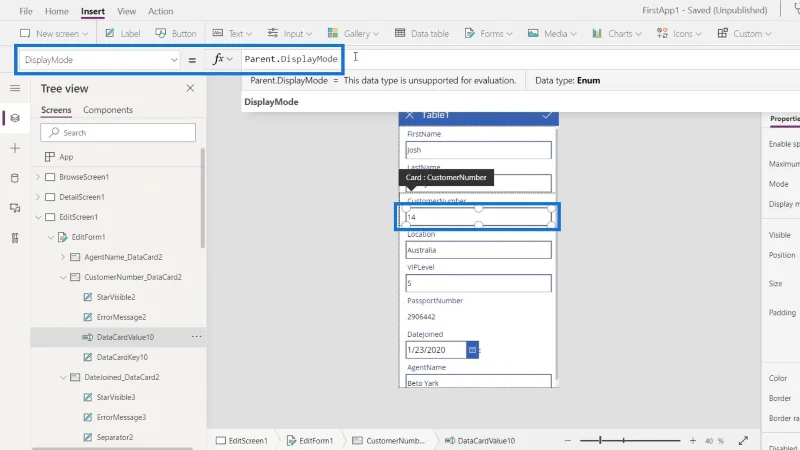Open the DateJoined calendar picker icon
The width and height of the screenshot is (800, 450).
[472, 350]
